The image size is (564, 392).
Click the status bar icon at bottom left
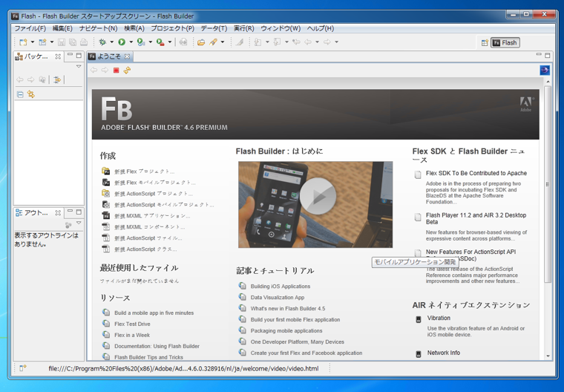[x=23, y=368]
